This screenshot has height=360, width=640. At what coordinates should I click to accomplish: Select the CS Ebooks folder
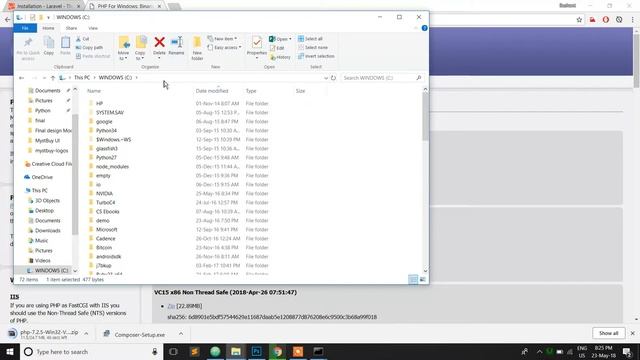[108, 211]
